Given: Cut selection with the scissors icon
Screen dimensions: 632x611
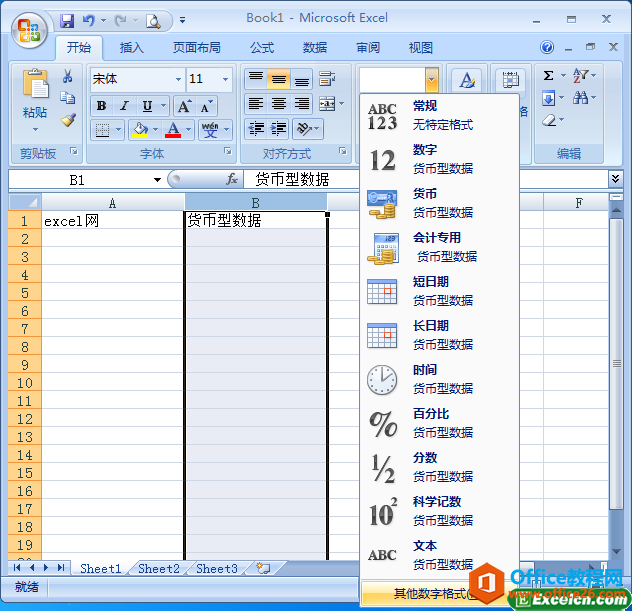Looking at the screenshot, I should pyautogui.click(x=68, y=75).
